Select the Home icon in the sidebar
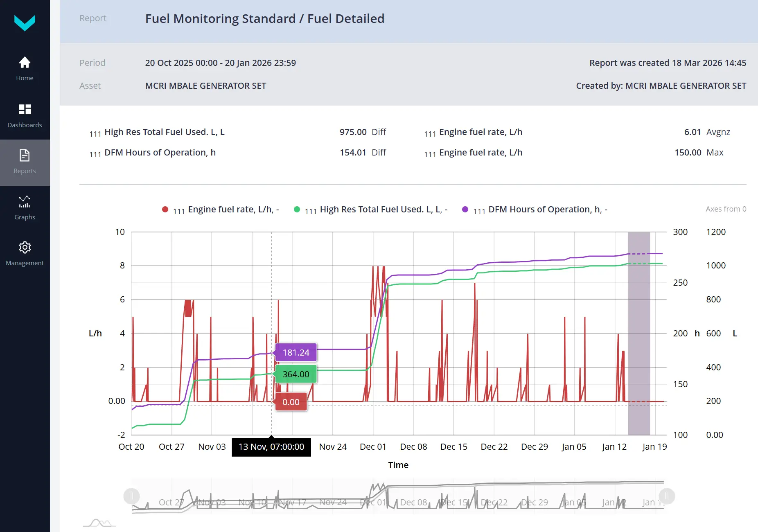 coord(25,62)
